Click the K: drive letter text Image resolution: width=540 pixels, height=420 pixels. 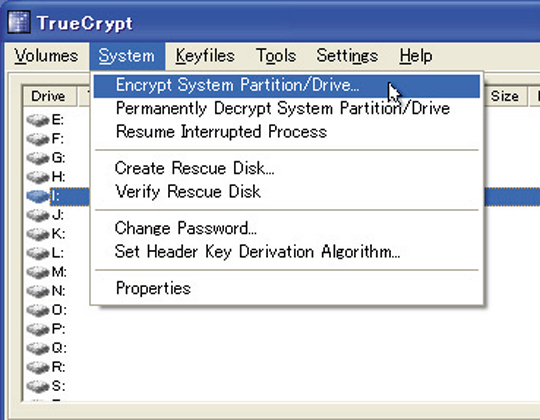tap(58, 234)
